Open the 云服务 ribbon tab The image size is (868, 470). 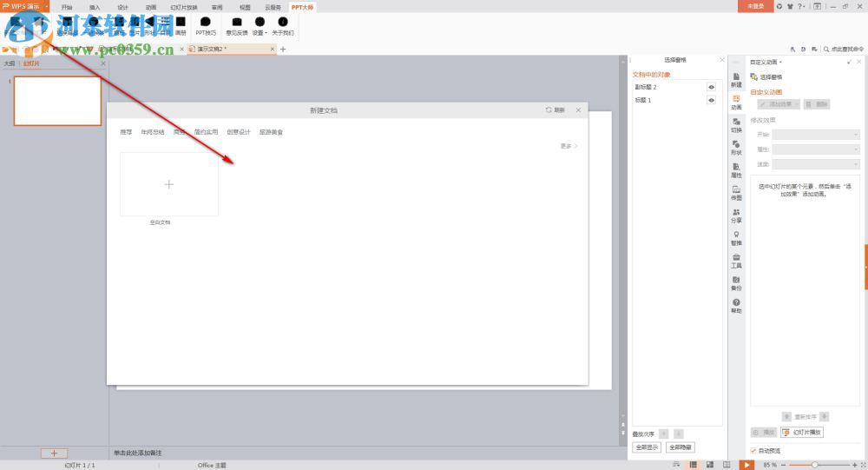click(x=273, y=7)
